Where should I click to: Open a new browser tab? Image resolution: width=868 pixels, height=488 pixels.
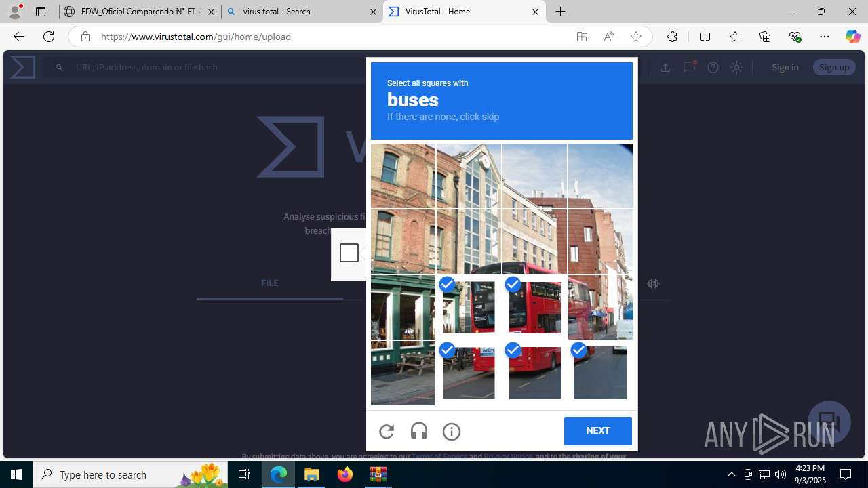point(561,12)
